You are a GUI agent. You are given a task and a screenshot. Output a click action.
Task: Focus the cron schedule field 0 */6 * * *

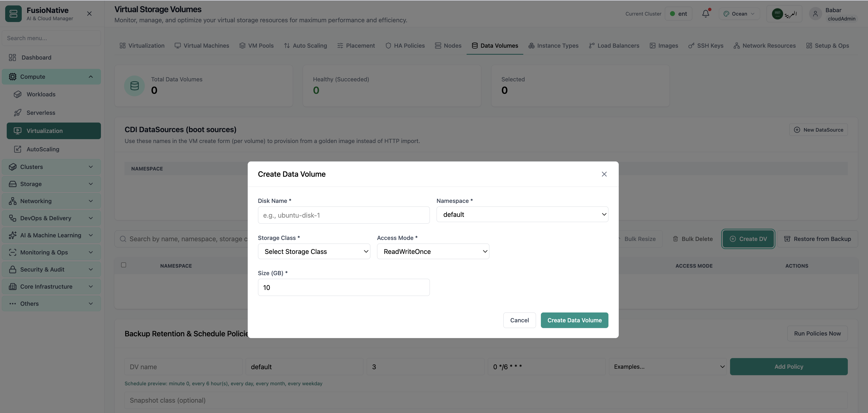coord(547,366)
